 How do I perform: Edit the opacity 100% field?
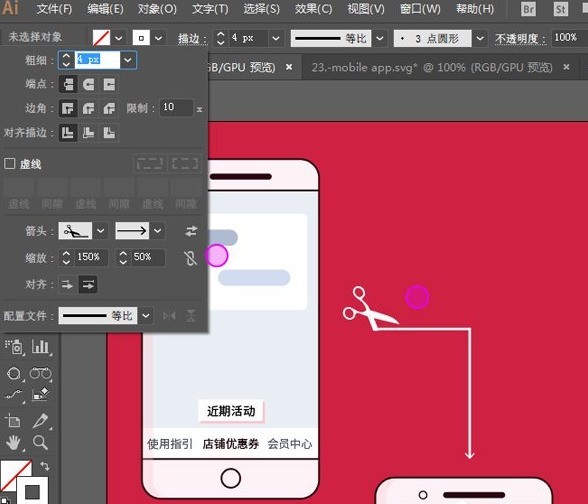569,38
